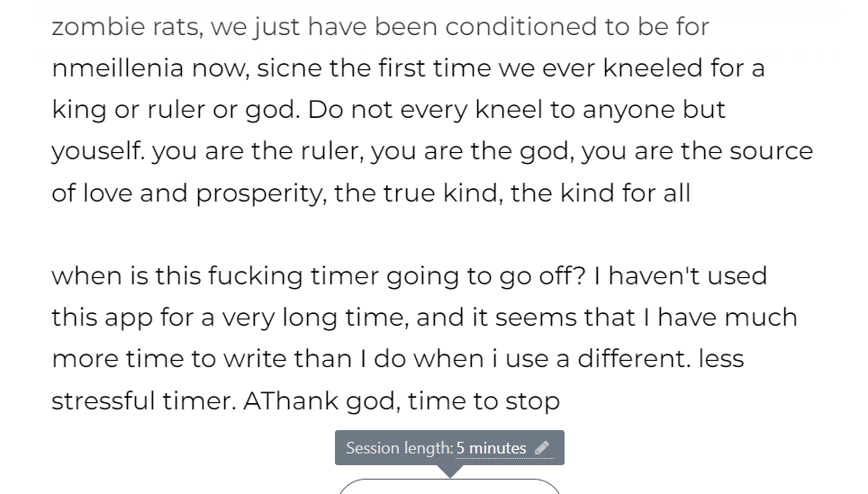
Task: Click the pencil edit icon for session length
Action: pos(542,447)
